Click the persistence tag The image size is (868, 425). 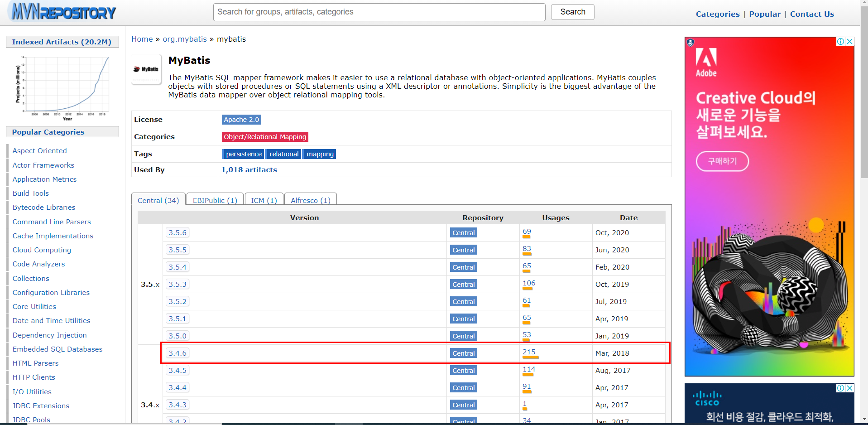point(244,154)
